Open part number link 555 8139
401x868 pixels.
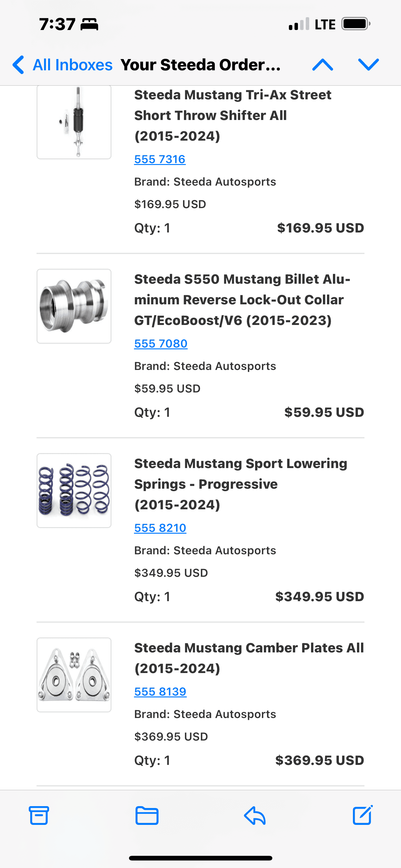click(x=160, y=691)
